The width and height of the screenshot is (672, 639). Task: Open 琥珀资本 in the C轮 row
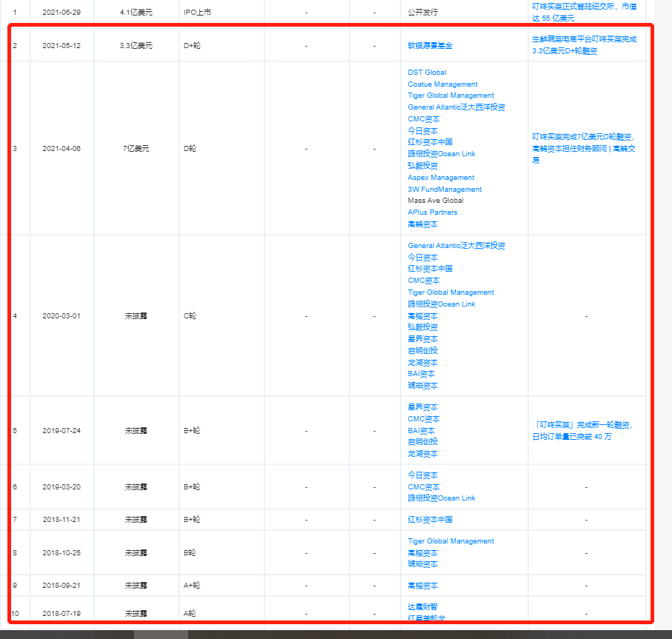422,386
